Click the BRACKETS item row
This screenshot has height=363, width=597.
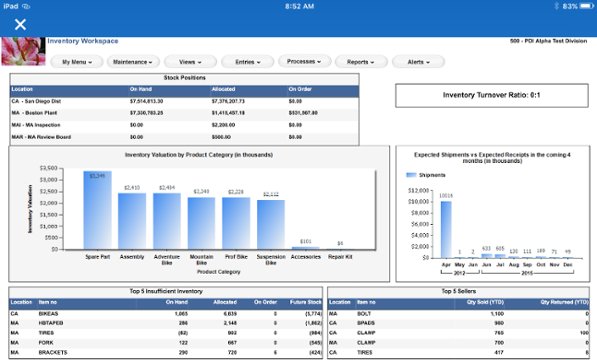pos(166,353)
